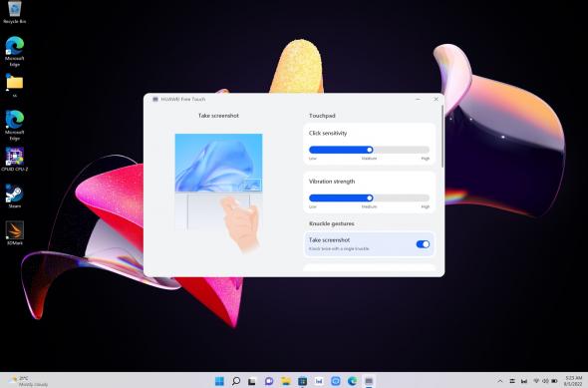Open the Windows Start menu
The height and width of the screenshot is (388, 588).
219,381
